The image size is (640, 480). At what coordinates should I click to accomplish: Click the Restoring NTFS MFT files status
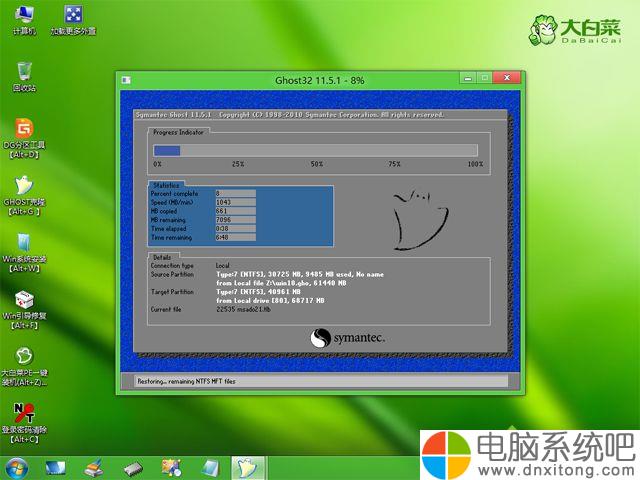(186, 381)
